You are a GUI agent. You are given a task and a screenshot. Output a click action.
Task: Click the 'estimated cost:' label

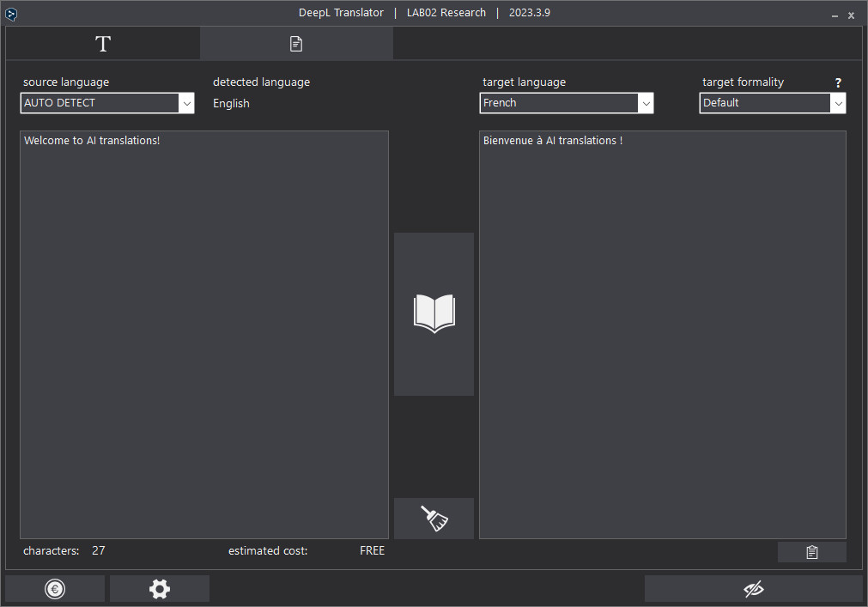tap(268, 550)
